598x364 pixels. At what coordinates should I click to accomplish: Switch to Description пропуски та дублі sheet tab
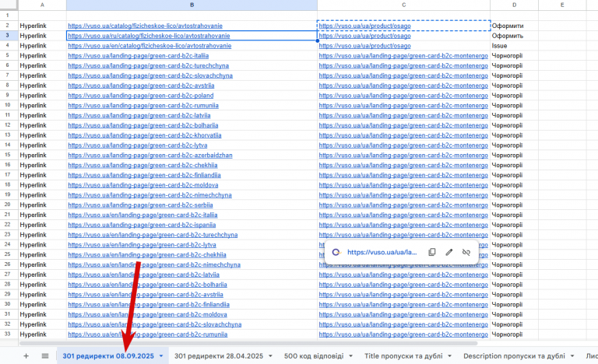click(514, 356)
